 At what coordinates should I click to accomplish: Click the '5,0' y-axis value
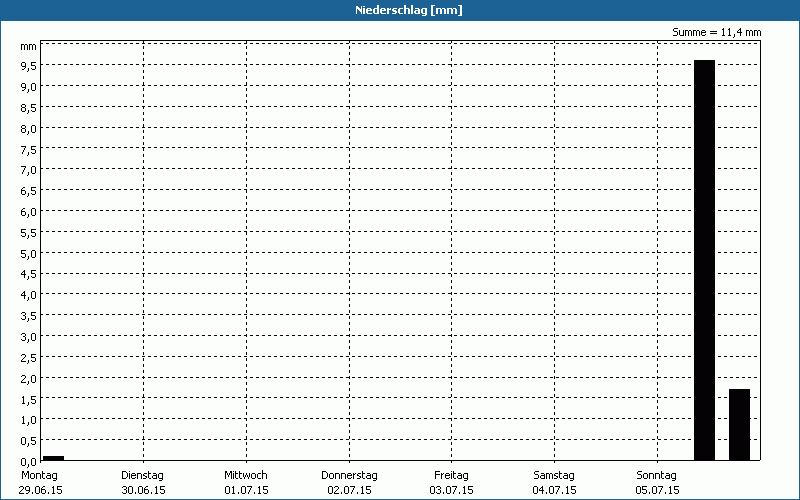point(29,254)
